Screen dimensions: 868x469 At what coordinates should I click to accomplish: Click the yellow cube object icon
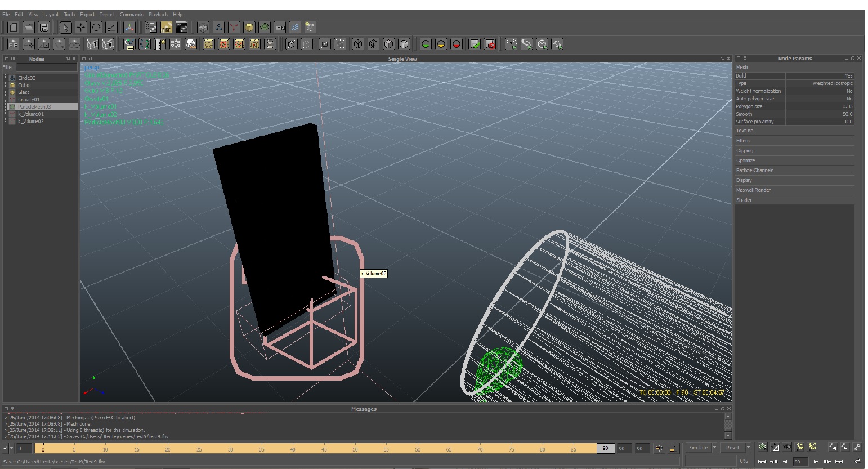click(x=249, y=27)
